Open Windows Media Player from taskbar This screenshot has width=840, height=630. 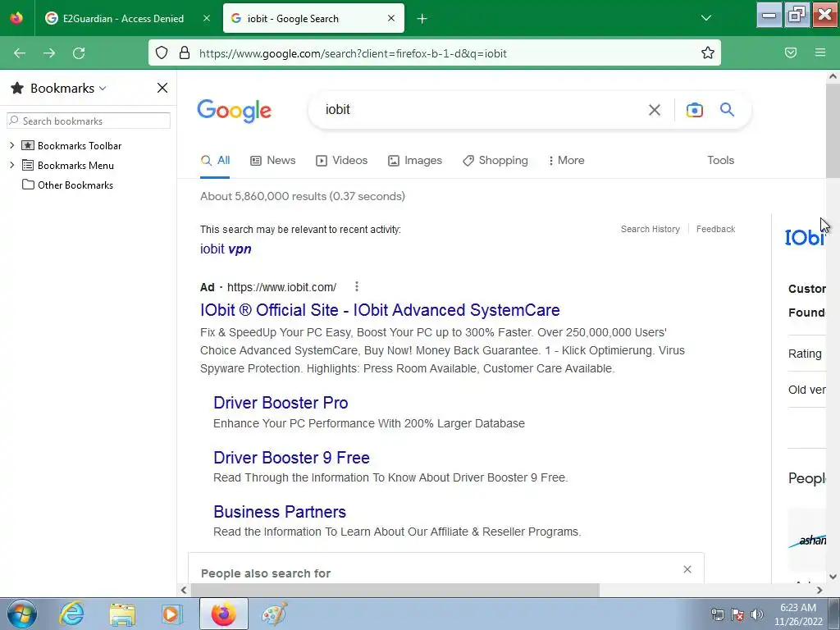[171, 614]
